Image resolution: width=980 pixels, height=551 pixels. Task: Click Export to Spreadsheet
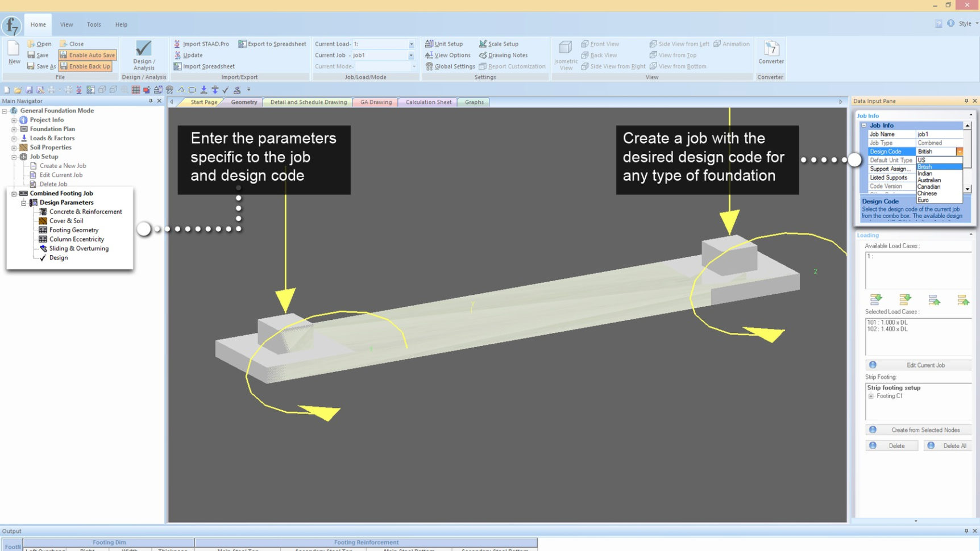tap(272, 44)
